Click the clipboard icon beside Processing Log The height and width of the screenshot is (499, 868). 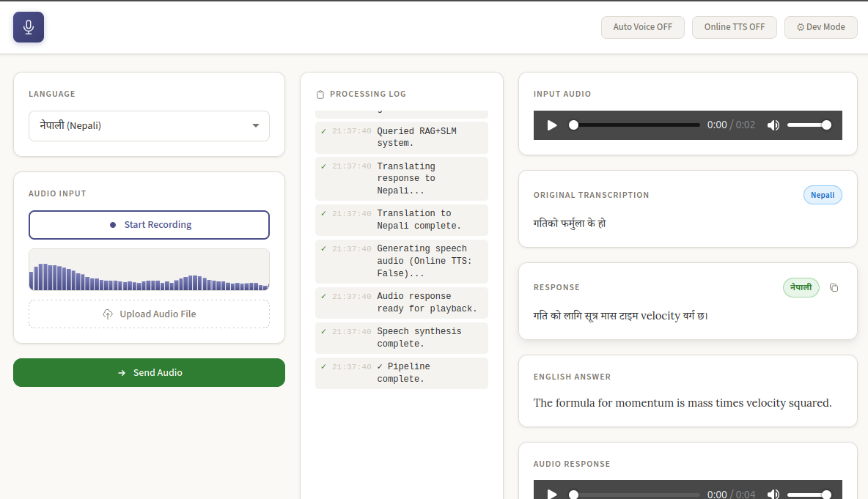point(320,94)
